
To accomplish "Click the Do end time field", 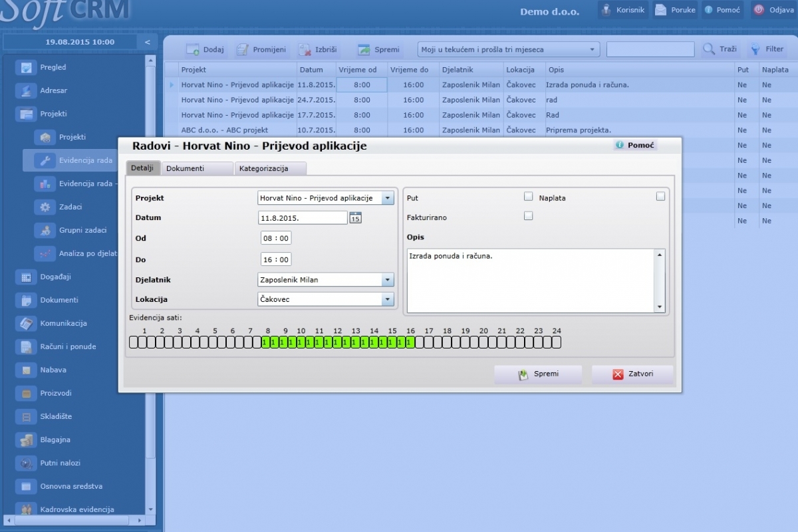I will pos(276,259).
